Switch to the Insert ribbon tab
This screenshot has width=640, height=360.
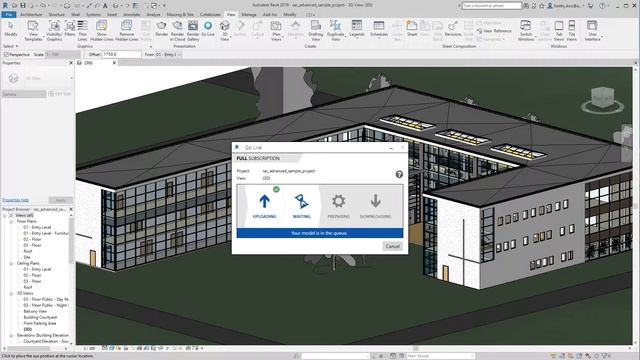112,15
